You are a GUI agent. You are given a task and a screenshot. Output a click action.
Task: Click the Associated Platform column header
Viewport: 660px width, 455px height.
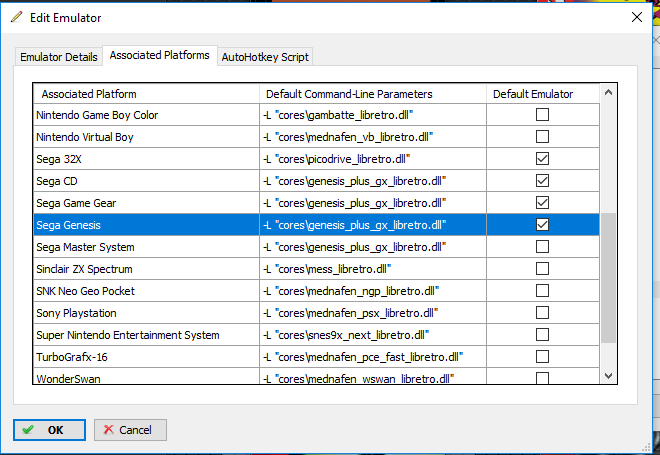click(x=146, y=94)
